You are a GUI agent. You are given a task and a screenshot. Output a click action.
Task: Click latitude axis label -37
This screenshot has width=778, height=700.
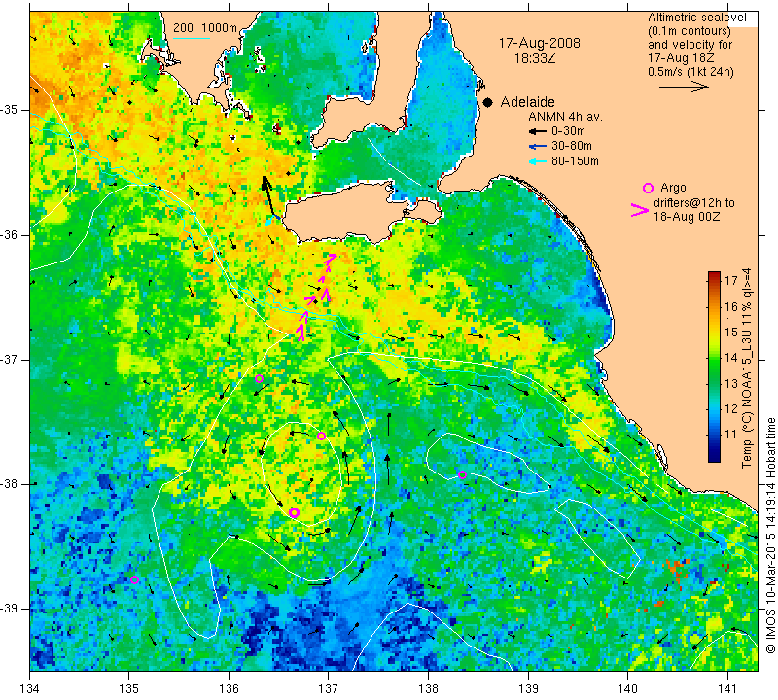tap(10, 359)
